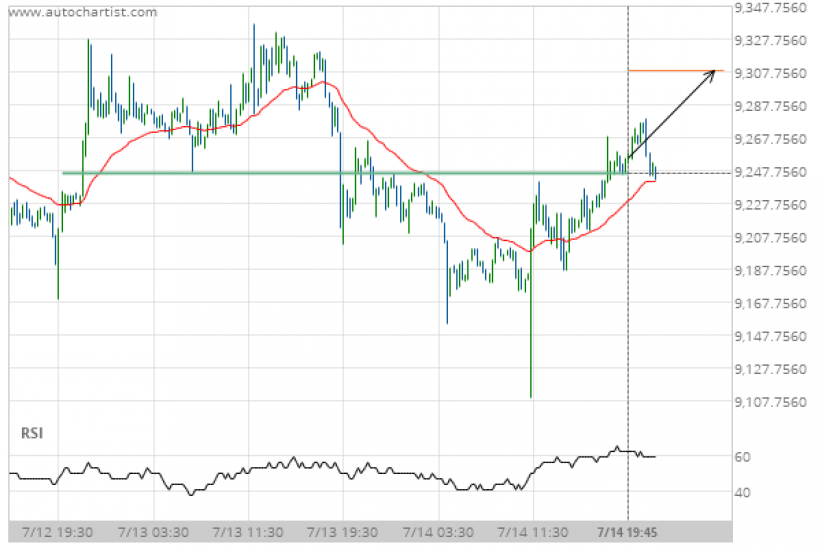
Task: Click the 9,307.7560 price axis label
Action: (770, 73)
